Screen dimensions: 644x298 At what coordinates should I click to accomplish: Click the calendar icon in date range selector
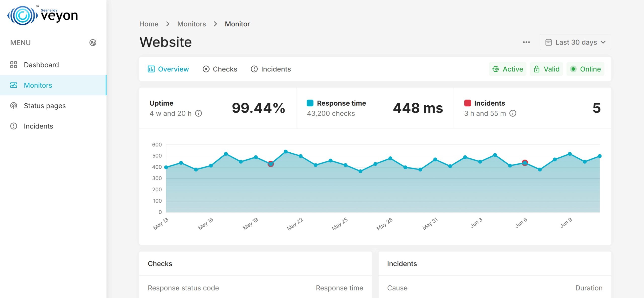549,42
